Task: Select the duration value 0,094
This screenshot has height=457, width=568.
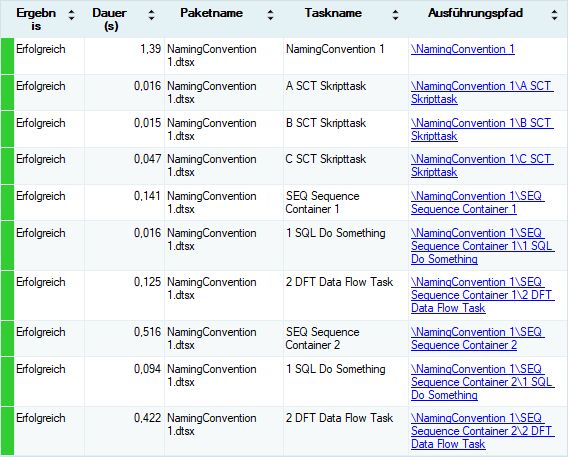Action: tap(147, 369)
